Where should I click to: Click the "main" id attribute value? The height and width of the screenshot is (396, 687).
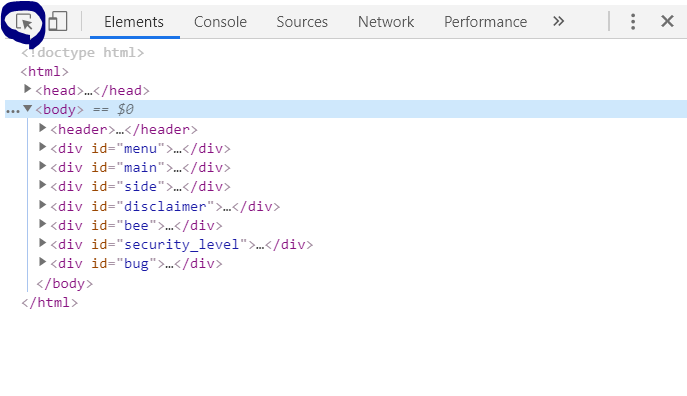(x=140, y=168)
